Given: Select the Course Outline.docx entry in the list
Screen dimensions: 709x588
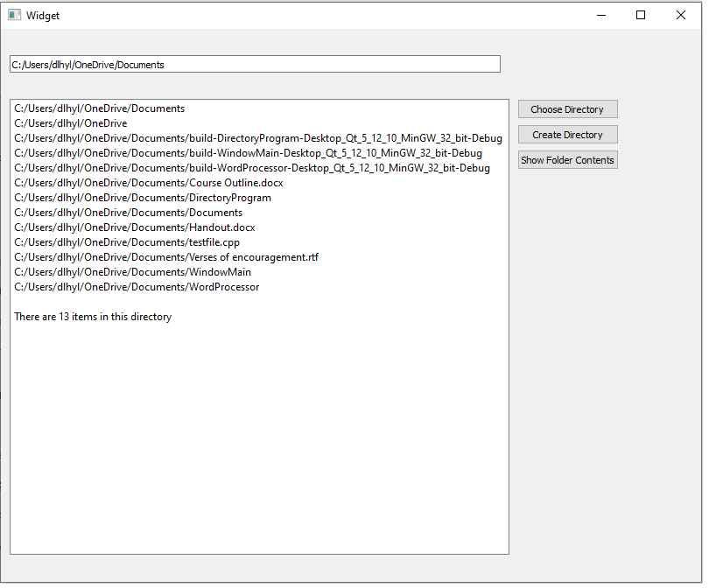Looking at the screenshot, I should click(x=148, y=182).
